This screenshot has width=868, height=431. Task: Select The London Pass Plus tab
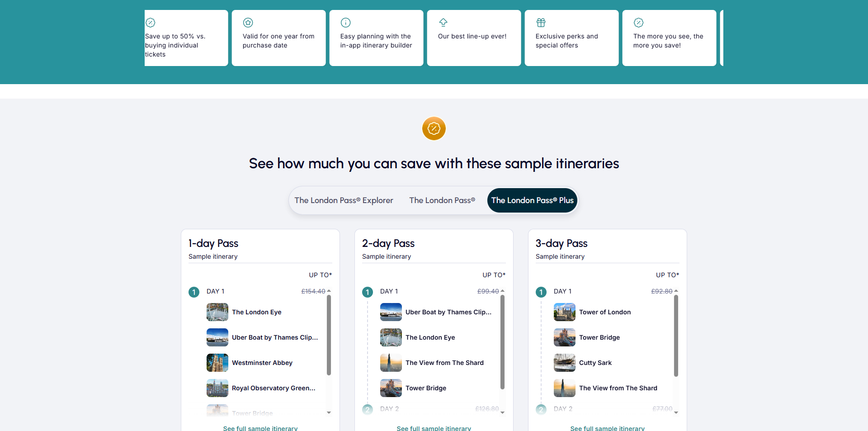[x=532, y=200]
